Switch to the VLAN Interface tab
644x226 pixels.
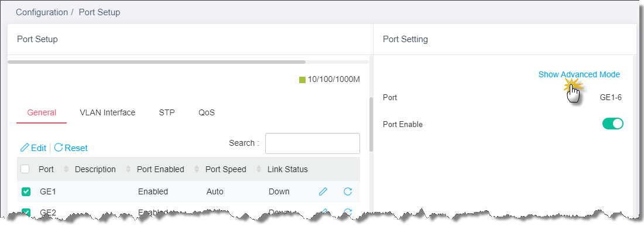pyautogui.click(x=107, y=112)
